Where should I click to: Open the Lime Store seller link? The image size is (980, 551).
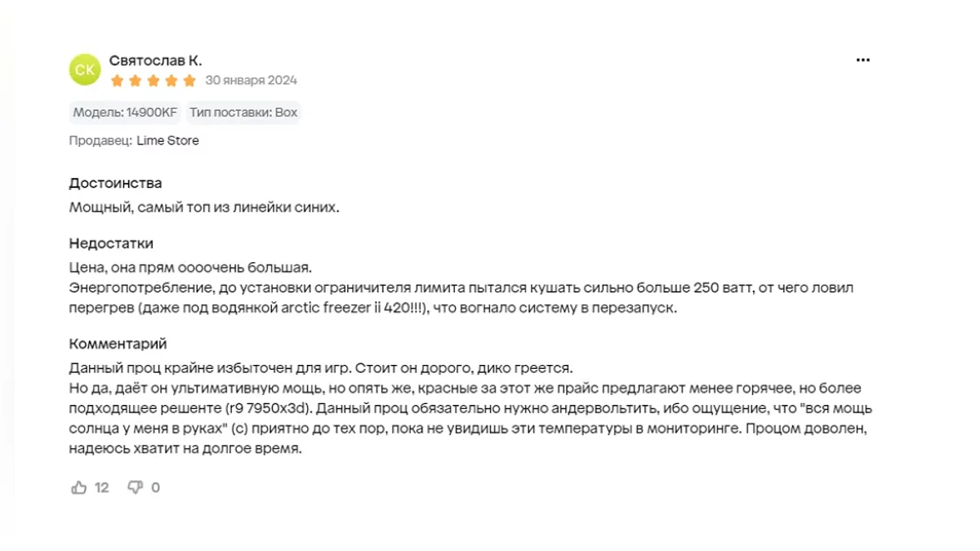(x=167, y=140)
